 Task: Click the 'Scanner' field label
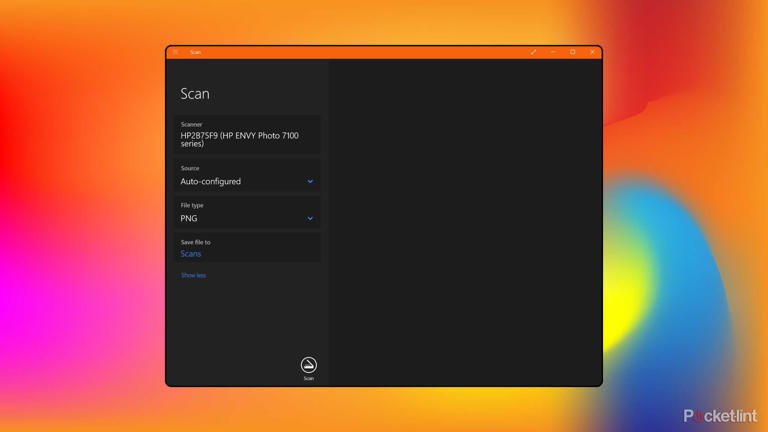[191, 124]
